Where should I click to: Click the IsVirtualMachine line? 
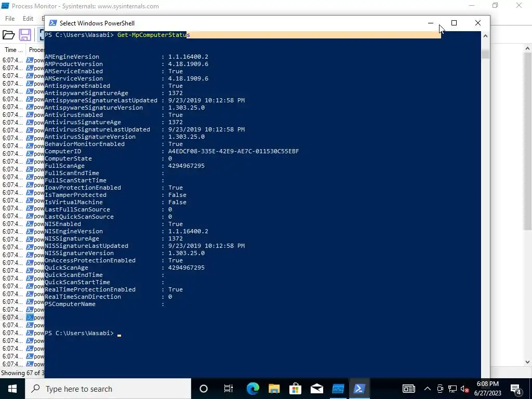click(x=115, y=202)
